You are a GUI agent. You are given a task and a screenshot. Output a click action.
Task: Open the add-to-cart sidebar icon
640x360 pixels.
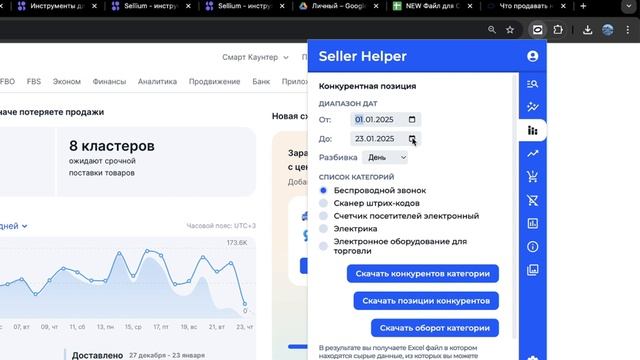click(x=532, y=177)
